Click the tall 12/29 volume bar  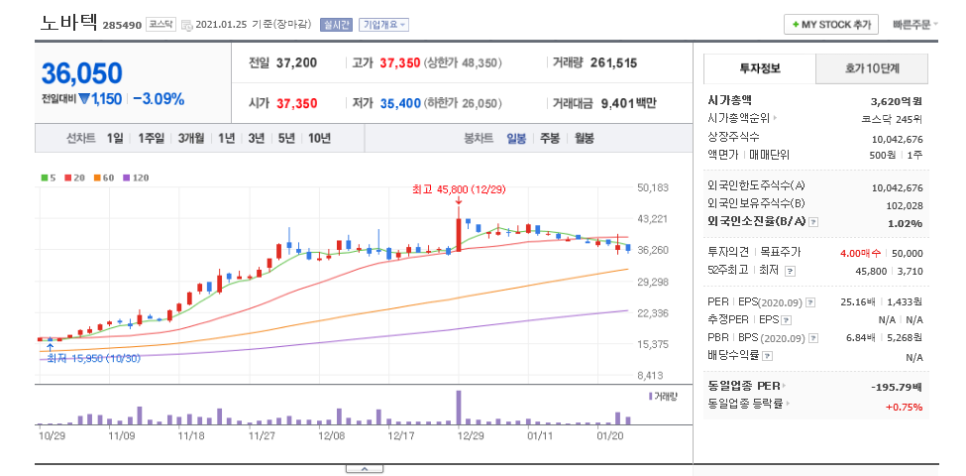458,408
